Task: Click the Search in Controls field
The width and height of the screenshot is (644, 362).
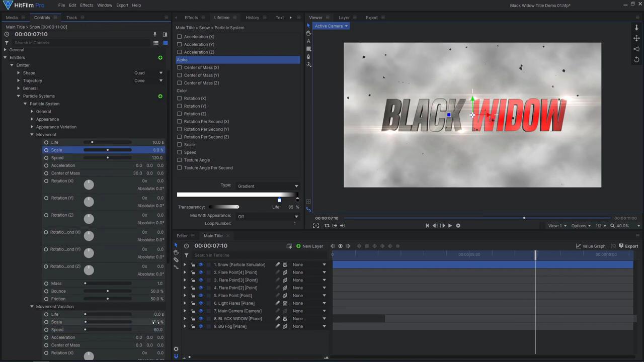Action: tap(80, 43)
